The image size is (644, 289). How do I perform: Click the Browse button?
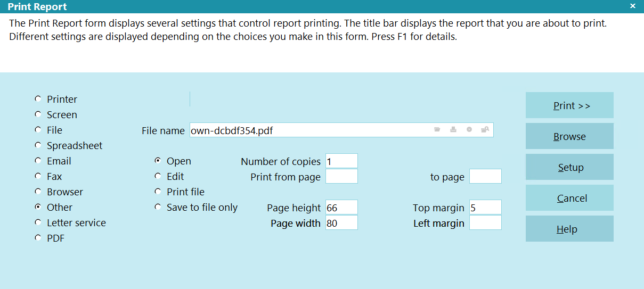tap(569, 136)
